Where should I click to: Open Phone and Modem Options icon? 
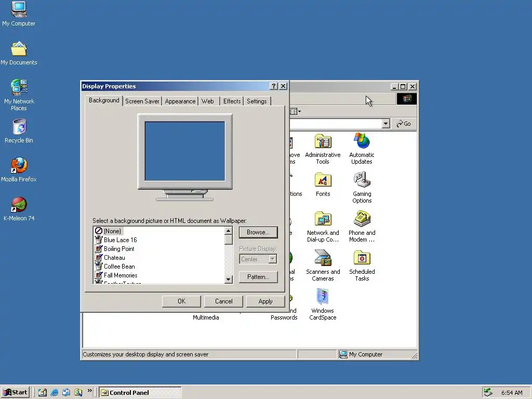(362, 227)
